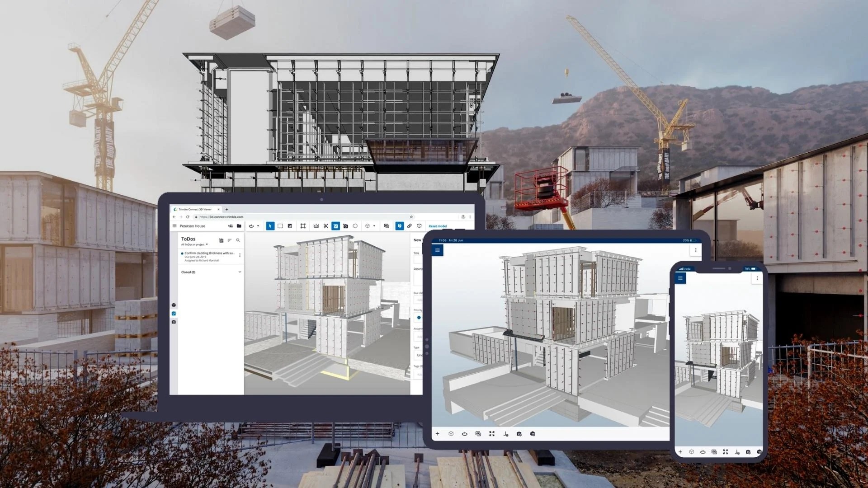Tap the orbit rotation icon on tablet toolbar
This screenshot has width=868, height=488.
point(465,434)
